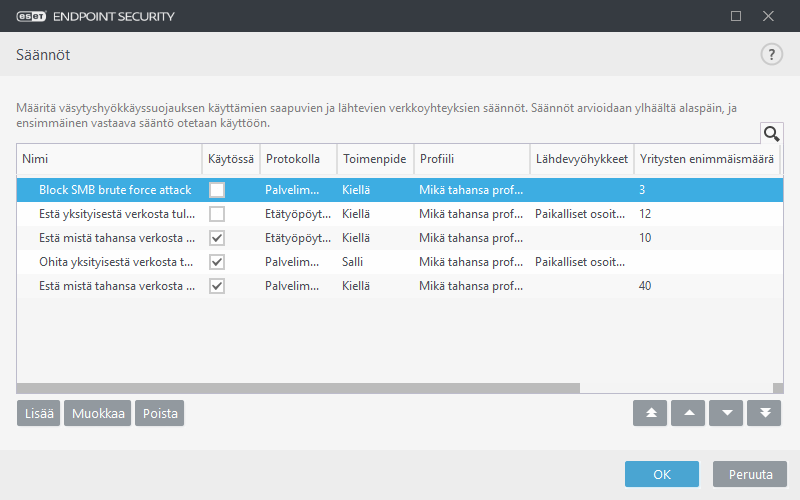Sort by the Profiili column header
The height and width of the screenshot is (500, 800).
click(x=472, y=159)
